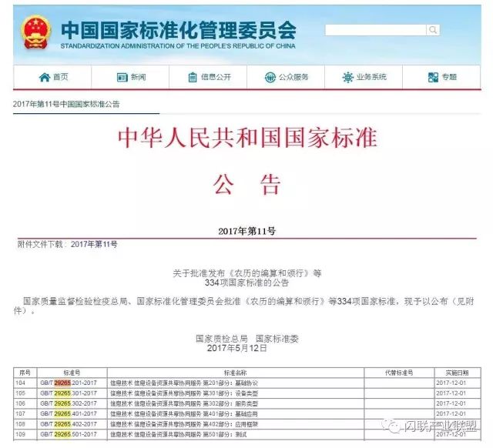Click standard number GB/T 29265.201-2017
This screenshot has height=448, width=493.
coord(69,383)
